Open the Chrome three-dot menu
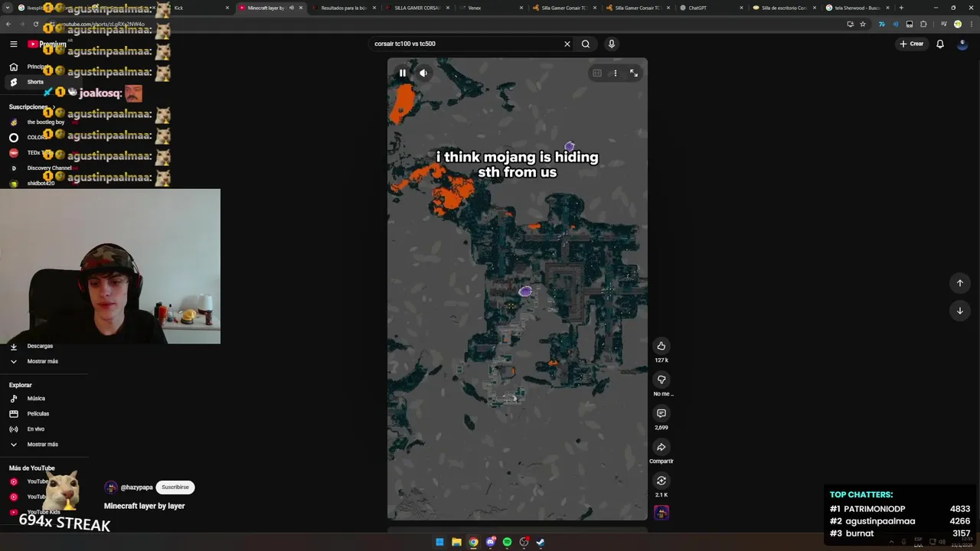The height and width of the screenshot is (551, 980). [x=970, y=24]
